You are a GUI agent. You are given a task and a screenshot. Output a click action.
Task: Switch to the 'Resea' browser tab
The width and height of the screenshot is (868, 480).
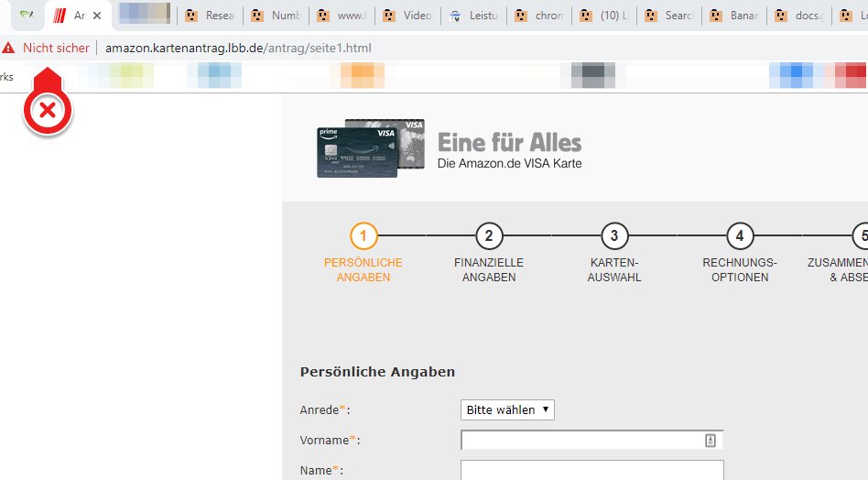click(x=210, y=16)
